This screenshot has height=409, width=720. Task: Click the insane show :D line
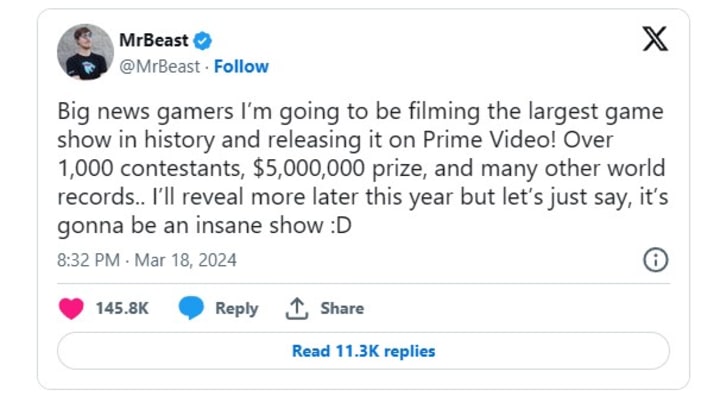tap(205, 225)
